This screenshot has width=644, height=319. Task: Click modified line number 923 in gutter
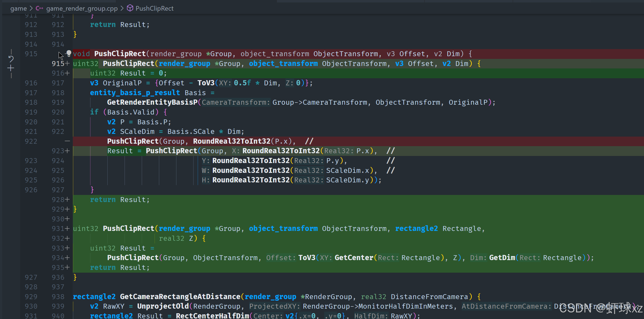pyautogui.click(x=58, y=151)
